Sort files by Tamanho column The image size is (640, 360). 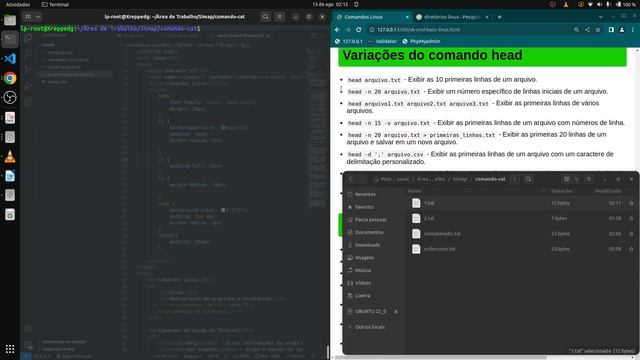561,191
